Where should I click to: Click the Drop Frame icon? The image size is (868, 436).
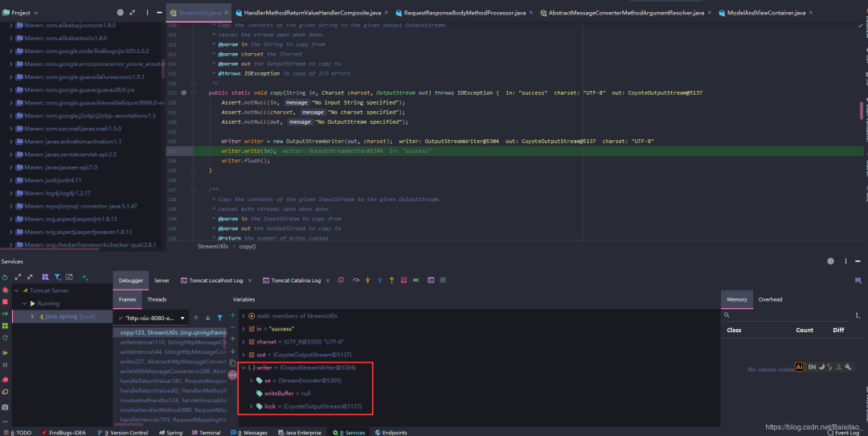click(x=403, y=280)
